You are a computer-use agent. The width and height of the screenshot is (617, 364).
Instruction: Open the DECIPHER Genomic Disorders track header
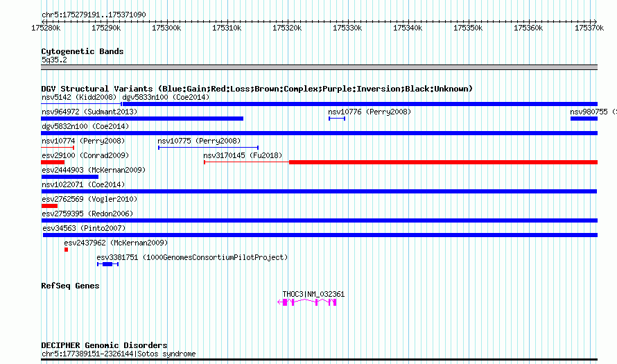click(x=104, y=345)
